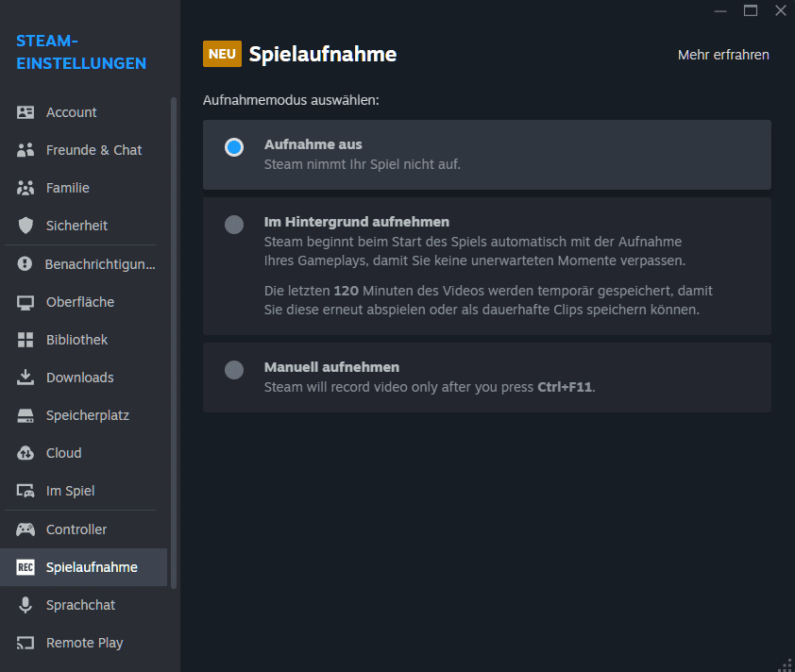Viewport: 795px width, 672px height.
Task: Open the Bibliothek settings section
Action: click(x=76, y=340)
